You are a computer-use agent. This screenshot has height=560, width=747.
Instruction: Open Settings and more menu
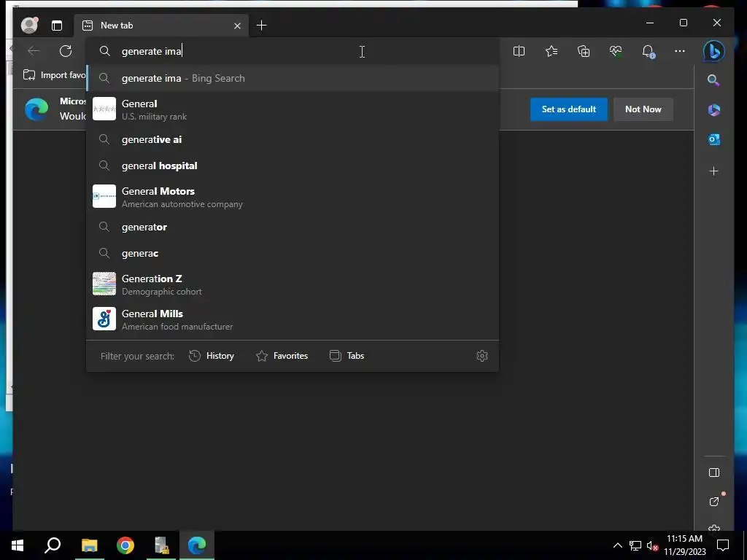point(680,51)
